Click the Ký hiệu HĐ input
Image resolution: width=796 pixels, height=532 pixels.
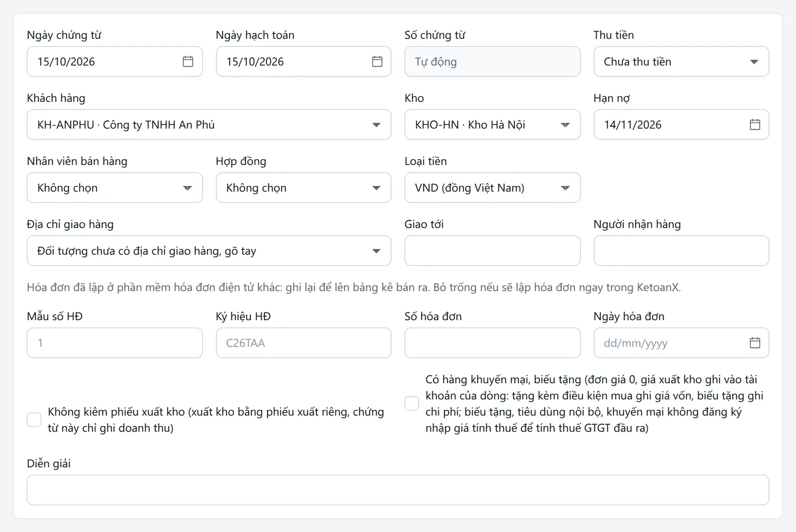303,343
